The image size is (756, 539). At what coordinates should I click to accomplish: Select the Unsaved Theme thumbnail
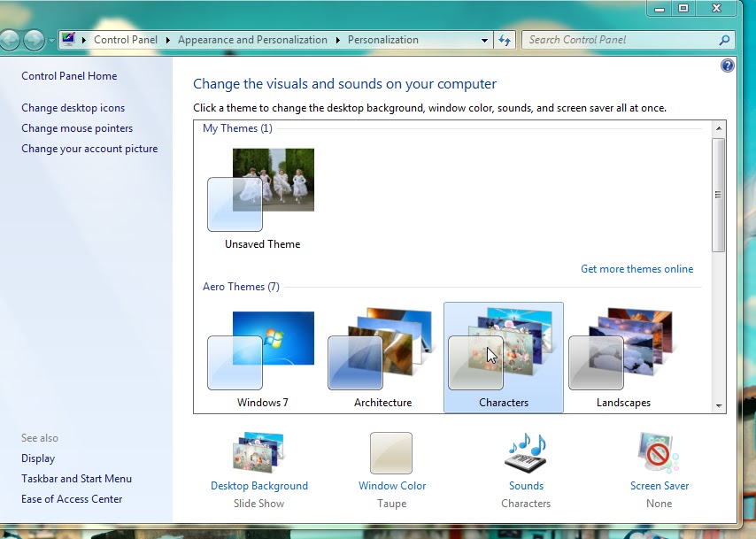coord(261,189)
